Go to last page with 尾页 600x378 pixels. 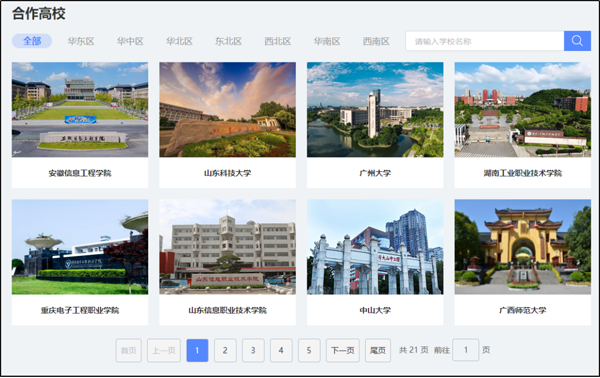(378, 350)
